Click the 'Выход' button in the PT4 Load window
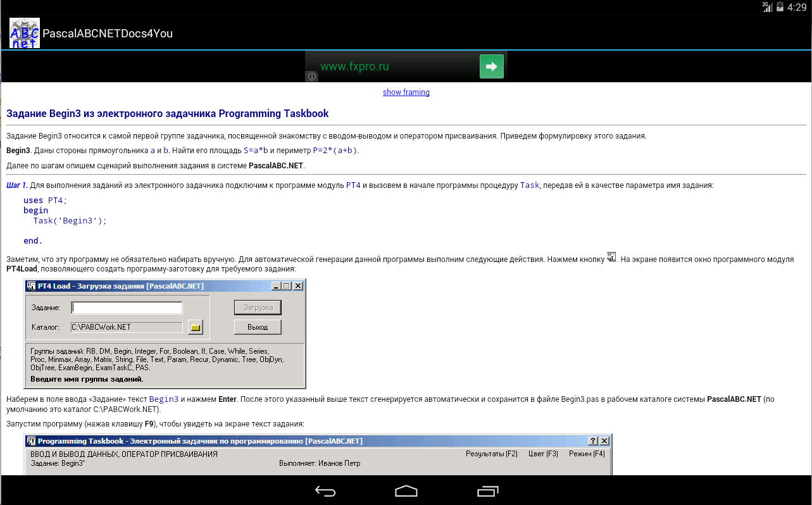Viewport: 812px width, 505px height. pyautogui.click(x=258, y=327)
